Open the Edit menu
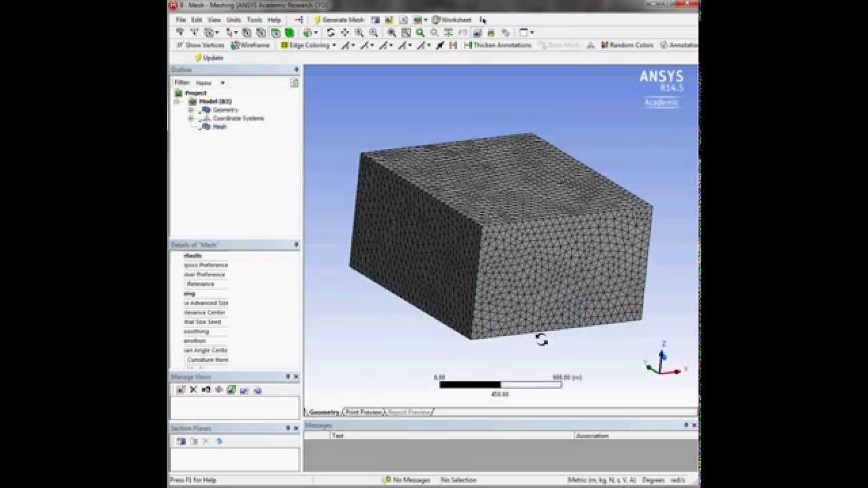 click(x=197, y=20)
